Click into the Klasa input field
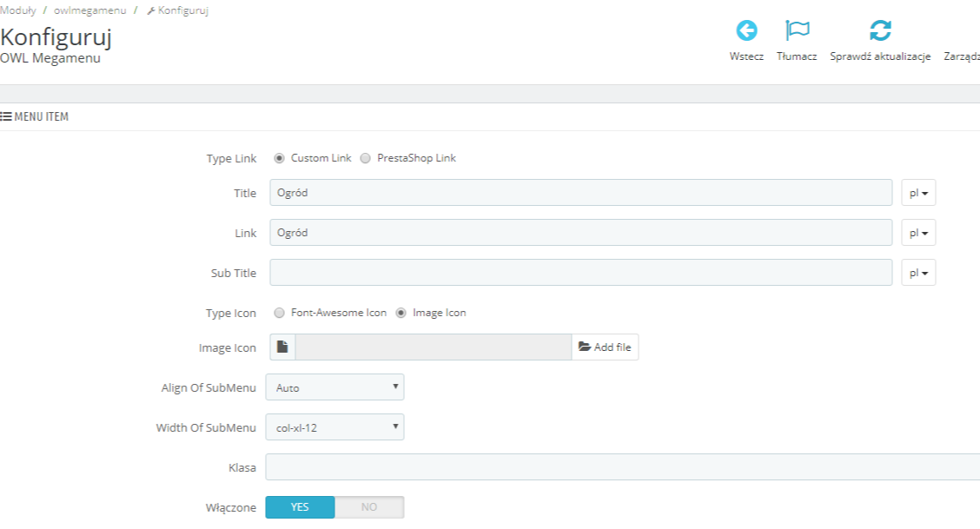 pyautogui.click(x=623, y=467)
